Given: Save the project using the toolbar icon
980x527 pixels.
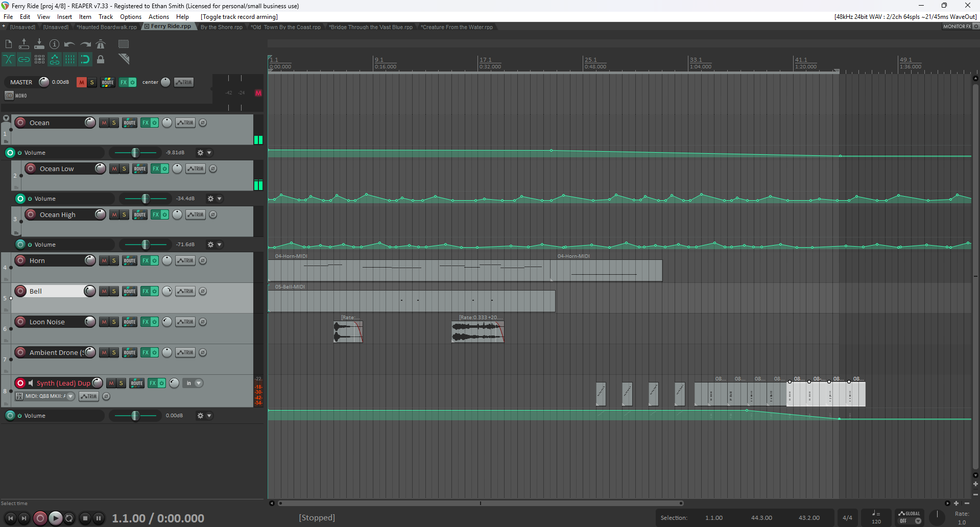Looking at the screenshot, I should pyautogui.click(x=39, y=44).
